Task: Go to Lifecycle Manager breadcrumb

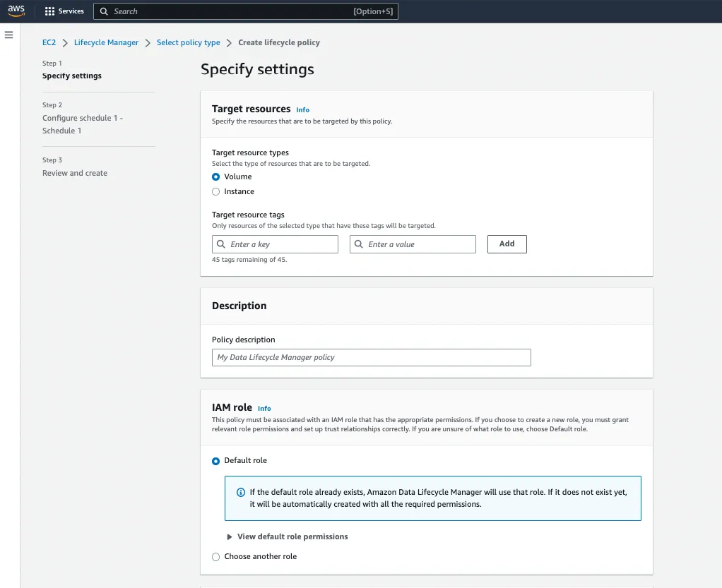Action: pyautogui.click(x=107, y=42)
